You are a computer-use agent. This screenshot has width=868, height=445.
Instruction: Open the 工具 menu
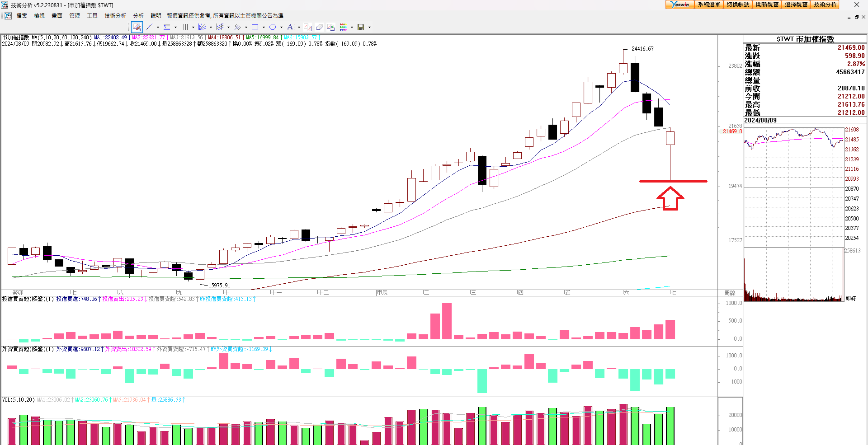click(x=92, y=15)
